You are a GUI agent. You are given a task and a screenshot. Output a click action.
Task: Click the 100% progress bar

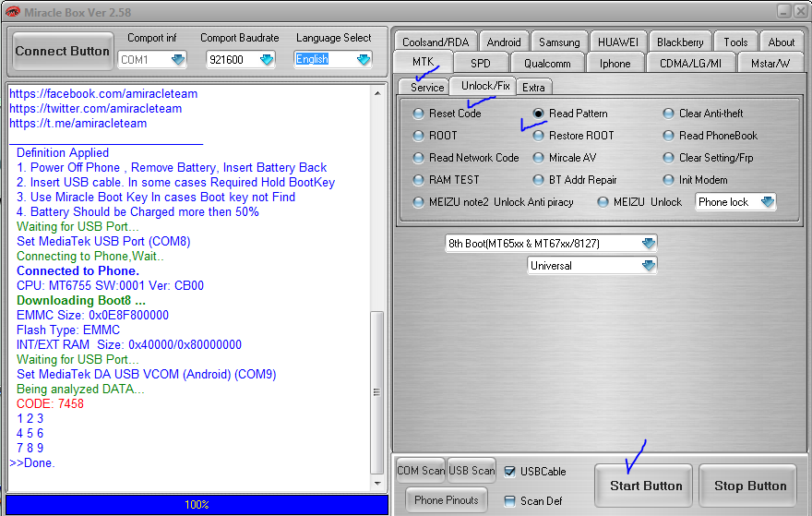pyautogui.click(x=197, y=505)
